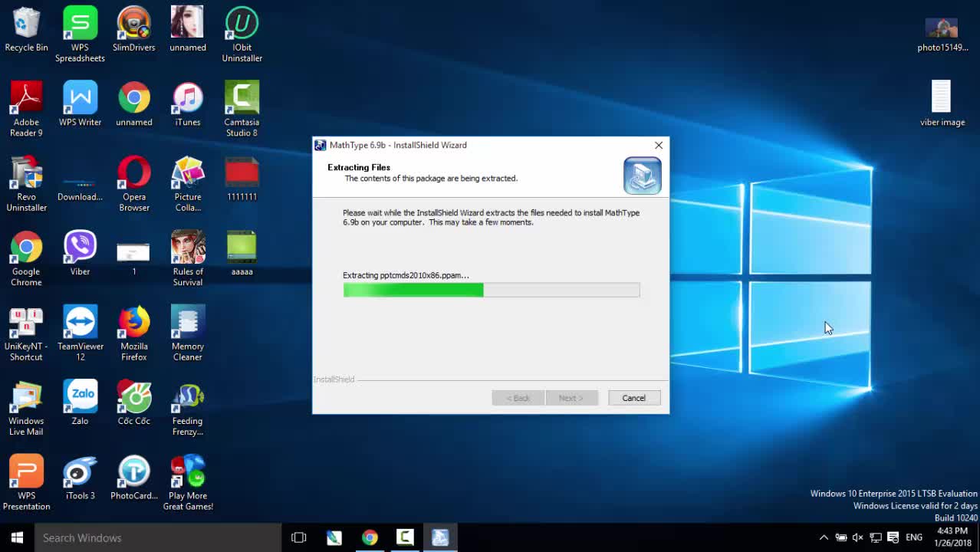Viewport: 980px width, 552px height.
Task: Show hidden system tray icons
Action: click(x=824, y=537)
